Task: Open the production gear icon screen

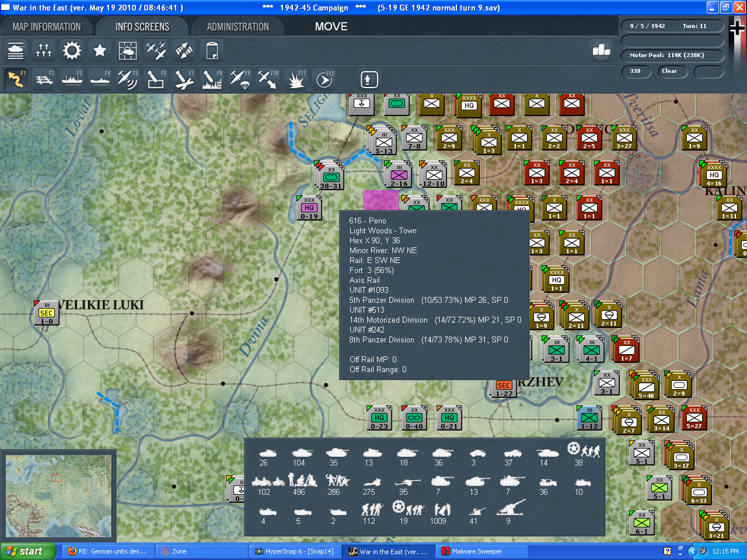Action: pyautogui.click(x=72, y=51)
